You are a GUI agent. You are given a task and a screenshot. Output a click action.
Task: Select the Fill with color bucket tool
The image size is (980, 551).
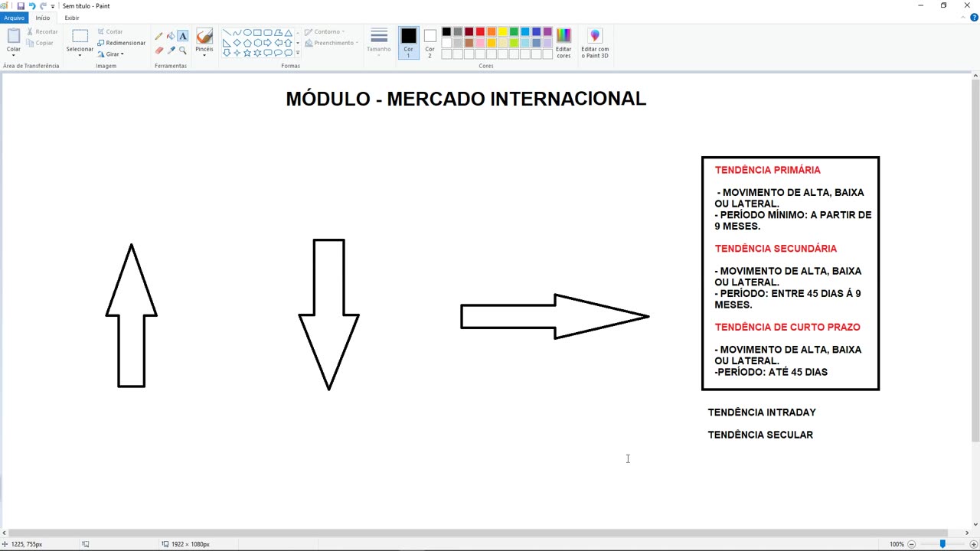(x=171, y=36)
